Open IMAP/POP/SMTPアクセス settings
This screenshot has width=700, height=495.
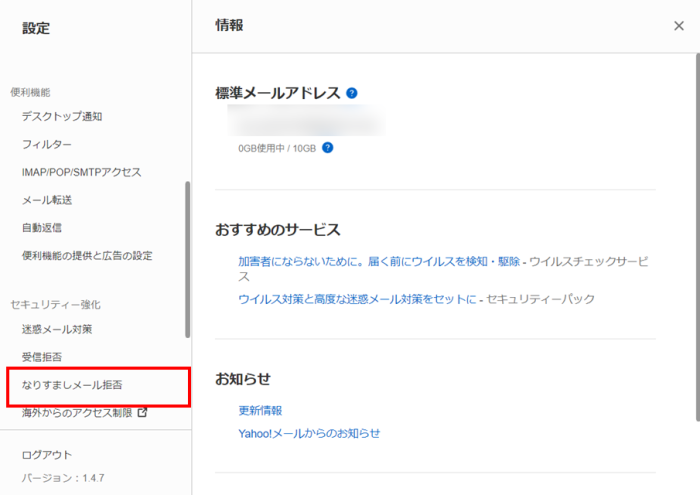(81, 172)
